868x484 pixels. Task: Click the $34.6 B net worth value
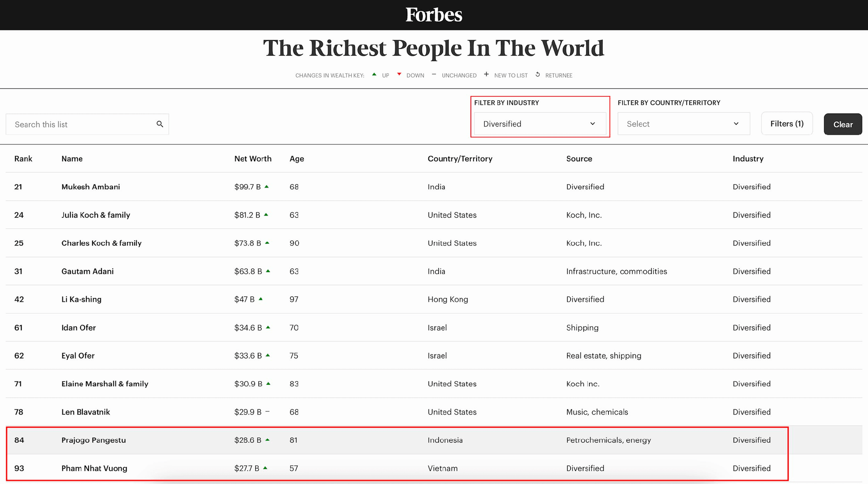point(248,327)
